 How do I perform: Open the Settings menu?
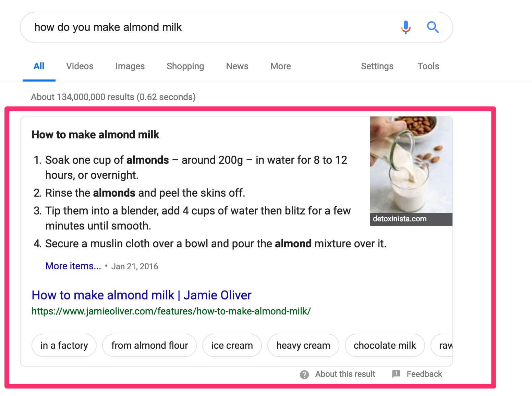[x=377, y=66]
